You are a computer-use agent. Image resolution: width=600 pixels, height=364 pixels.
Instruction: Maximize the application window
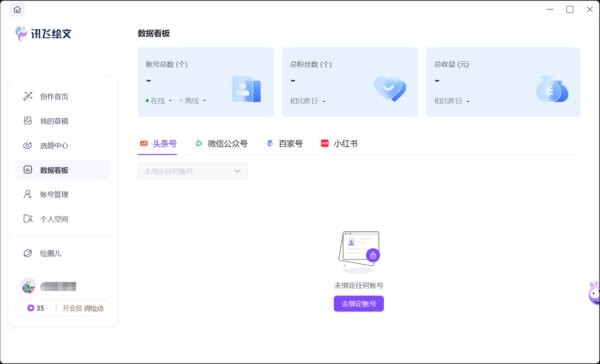point(570,10)
